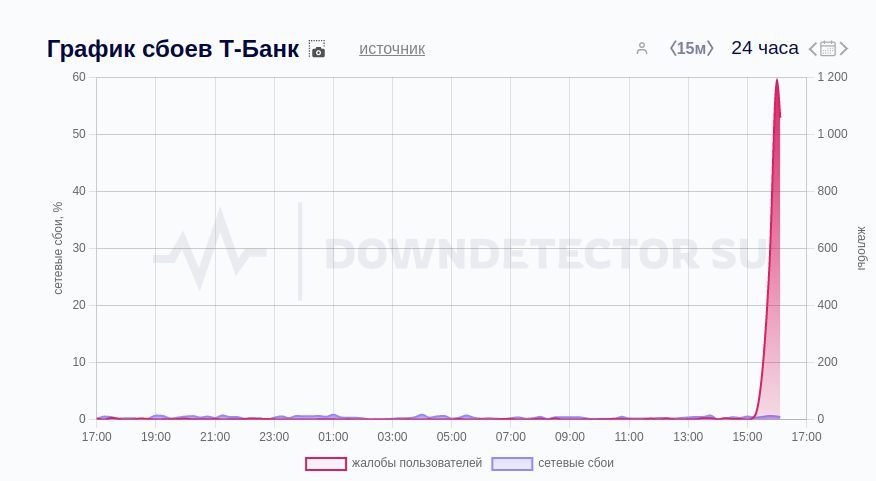Click the pink жалобы пользователей legend swatch
876x481 pixels.
click(x=326, y=463)
